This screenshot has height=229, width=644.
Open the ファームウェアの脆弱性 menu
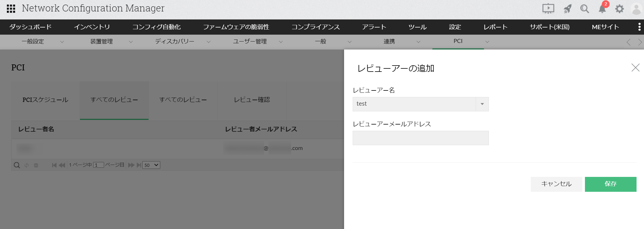[236, 27]
